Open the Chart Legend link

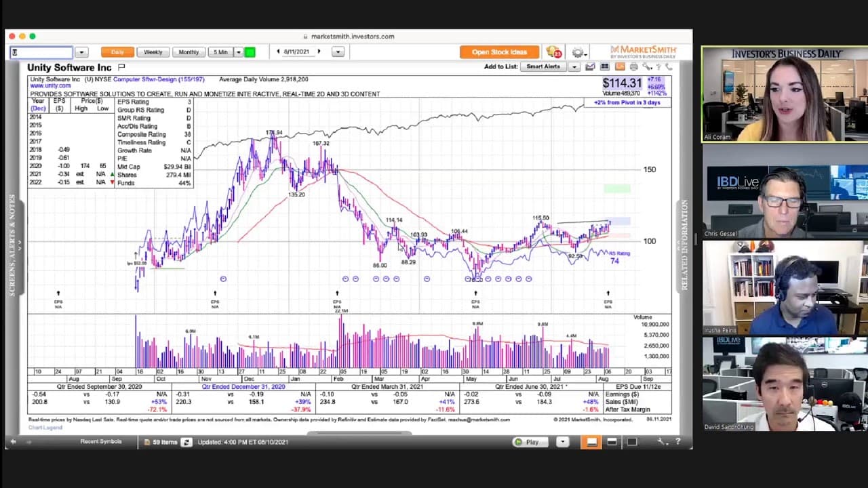pos(45,427)
